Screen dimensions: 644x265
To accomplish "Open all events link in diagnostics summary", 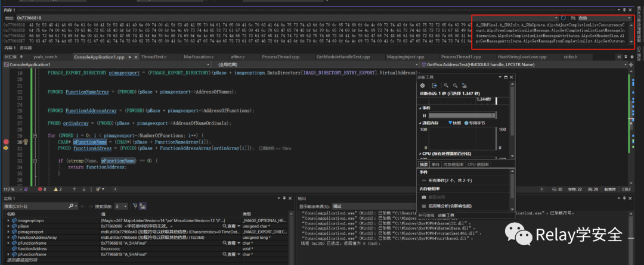I will (450, 180).
